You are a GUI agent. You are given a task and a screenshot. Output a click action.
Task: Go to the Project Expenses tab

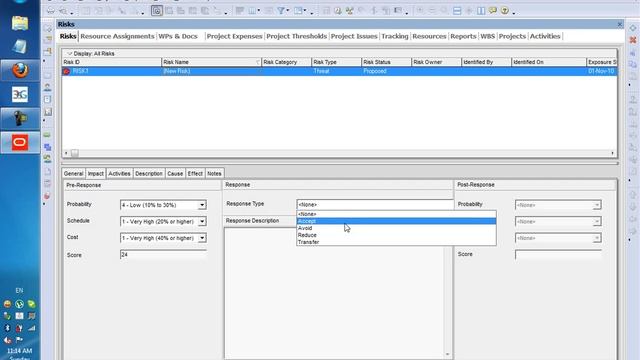[234, 36]
